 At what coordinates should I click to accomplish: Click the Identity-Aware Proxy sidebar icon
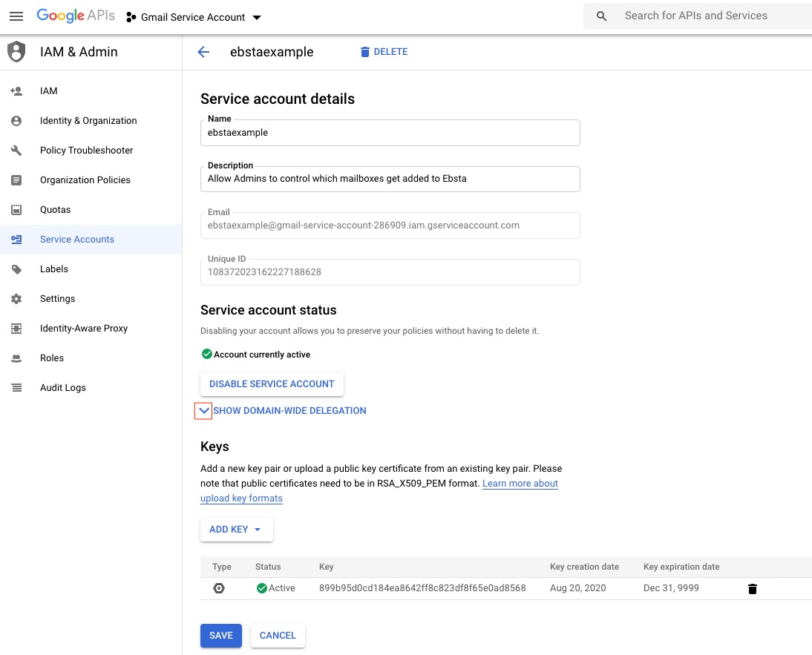tap(16, 328)
